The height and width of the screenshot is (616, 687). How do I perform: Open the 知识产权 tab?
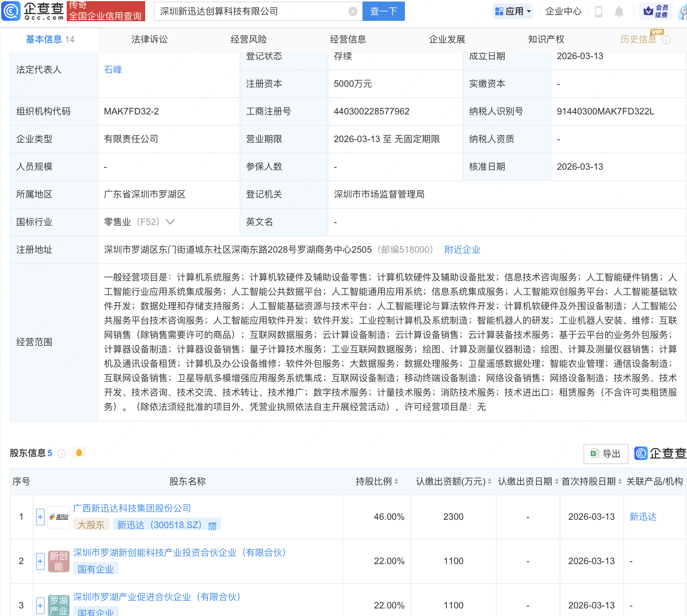(x=546, y=39)
